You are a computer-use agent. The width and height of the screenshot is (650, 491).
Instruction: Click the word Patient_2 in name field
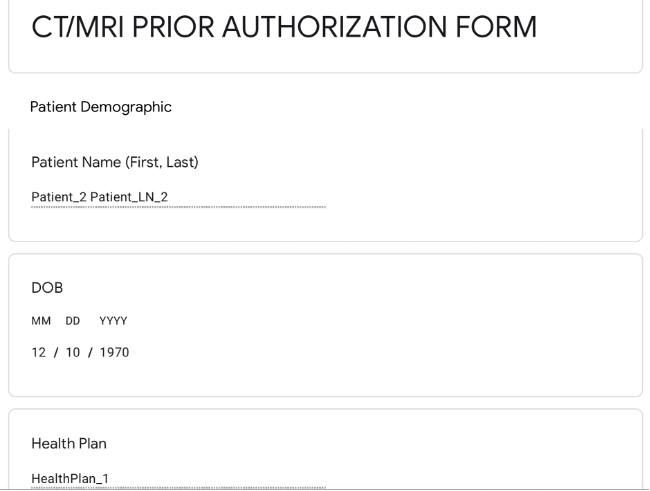click(59, 197)
